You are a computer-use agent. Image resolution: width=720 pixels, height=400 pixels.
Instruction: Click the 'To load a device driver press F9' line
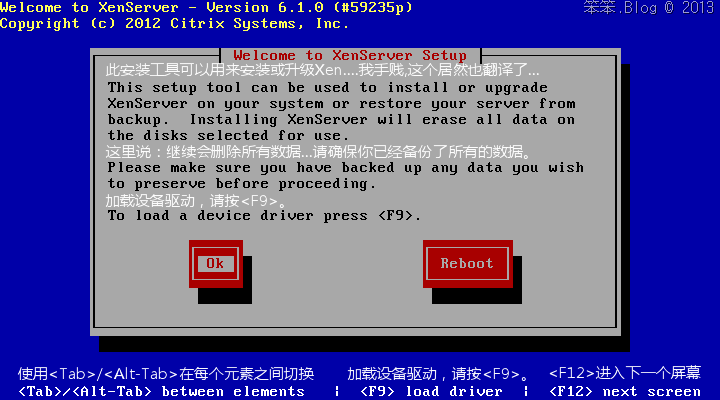coord(264,216)
